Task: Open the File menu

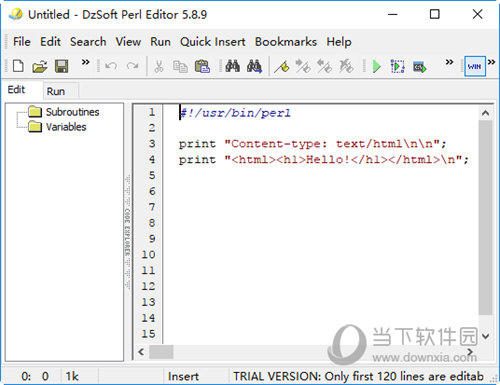Action: (22, 42)
